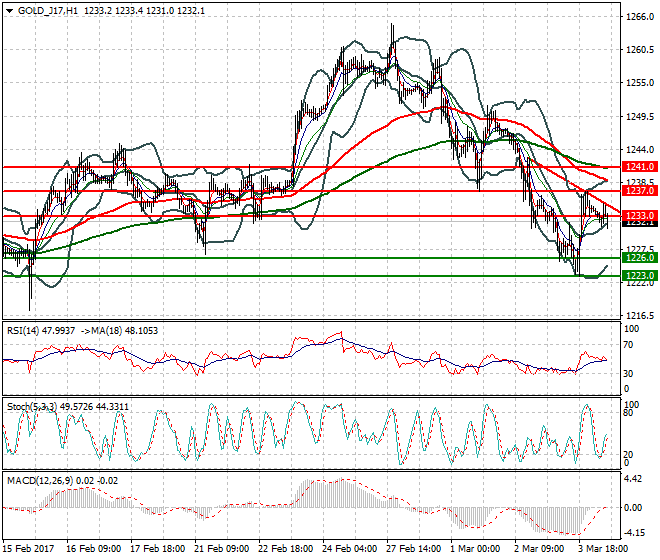Click the 1216.5 price scale value
660x560 pixels.
[640, 315]
